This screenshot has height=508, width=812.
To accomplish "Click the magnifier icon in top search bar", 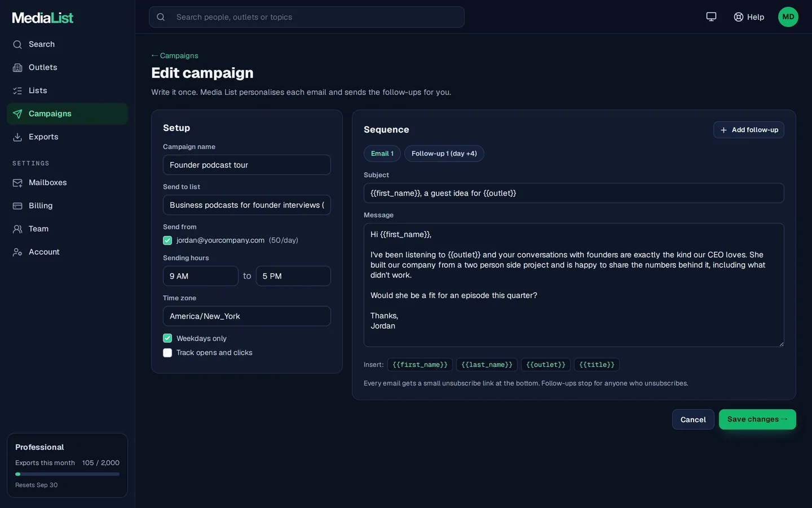I will (x=161, y=17).
